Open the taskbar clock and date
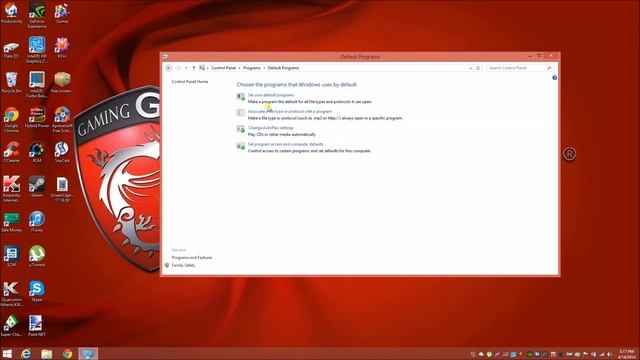640x360 pixels. click(x=627, y=354)
